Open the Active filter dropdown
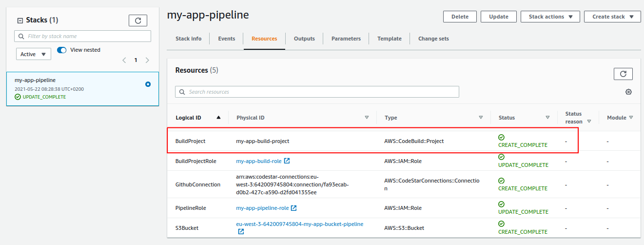The width and height of the screenshot is (644, 245). click(34, 54)
